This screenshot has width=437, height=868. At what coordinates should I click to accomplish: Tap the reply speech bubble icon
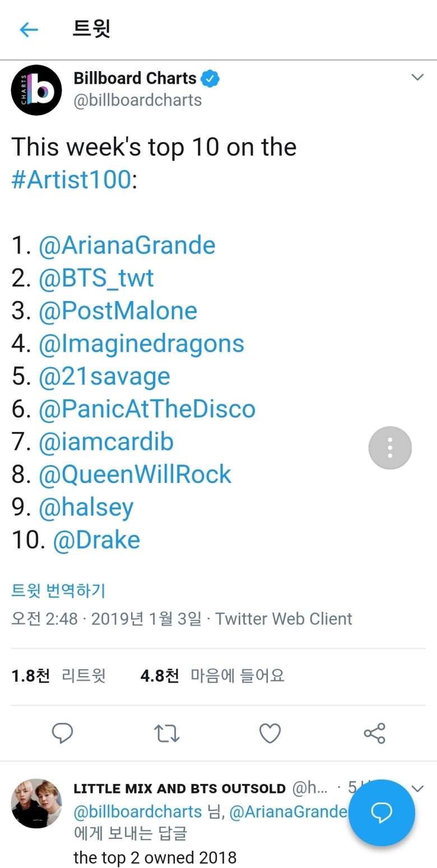(x=62, y=733)
